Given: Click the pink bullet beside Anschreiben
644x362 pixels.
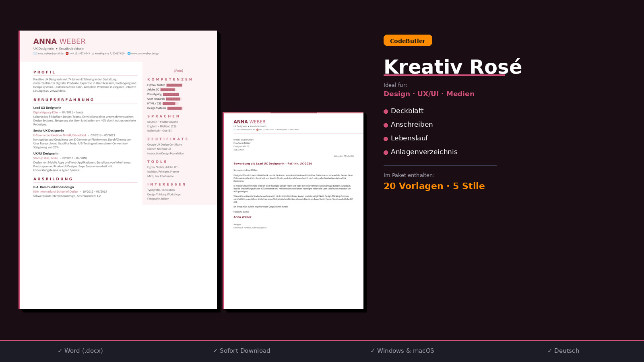Looking at the screenshot, I should 386,125.
